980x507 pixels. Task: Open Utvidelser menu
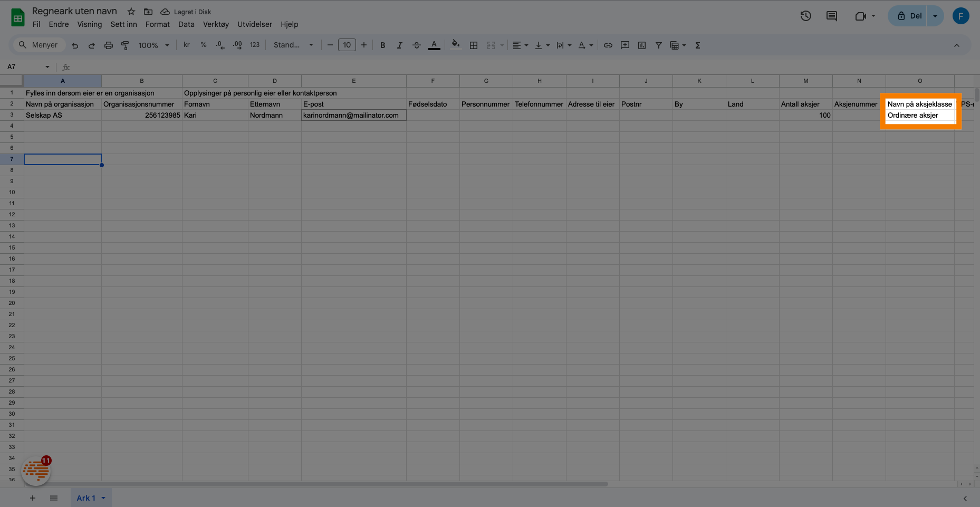(255, 24)
